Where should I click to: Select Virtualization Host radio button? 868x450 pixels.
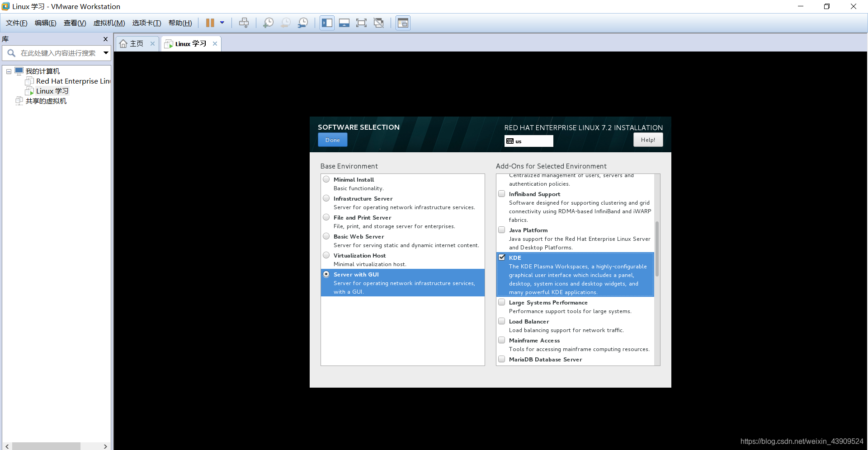[326, 255]
